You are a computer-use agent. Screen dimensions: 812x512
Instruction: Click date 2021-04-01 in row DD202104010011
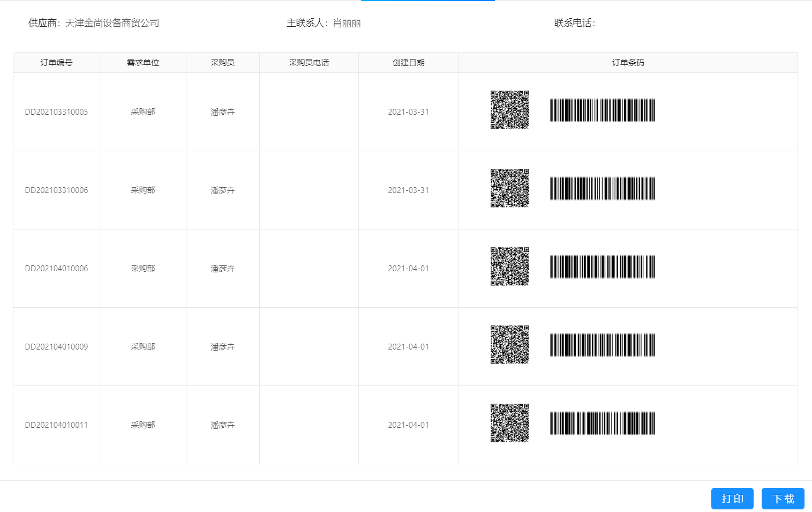[409, 425]
